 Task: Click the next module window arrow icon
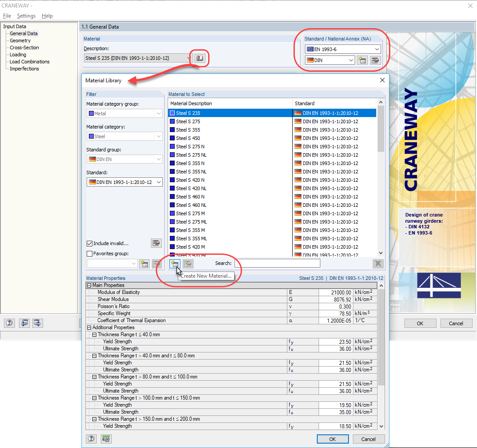click(37, 323)
